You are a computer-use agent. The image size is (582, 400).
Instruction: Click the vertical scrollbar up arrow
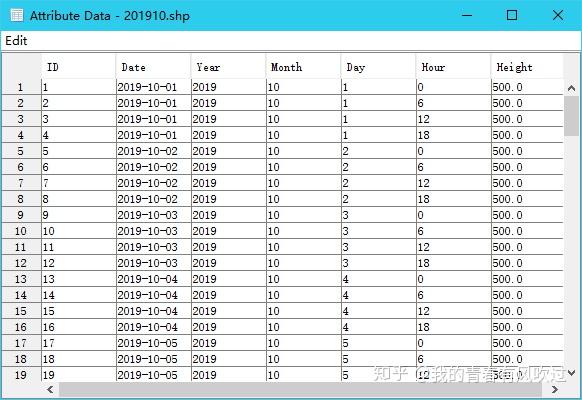pyautogui.click(x=572, y=88)
